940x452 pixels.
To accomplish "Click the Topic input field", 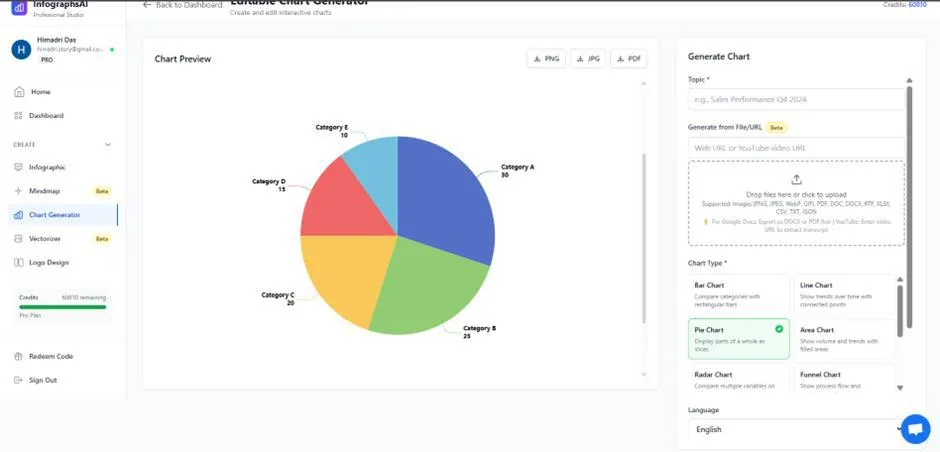I will pos(796,100).
